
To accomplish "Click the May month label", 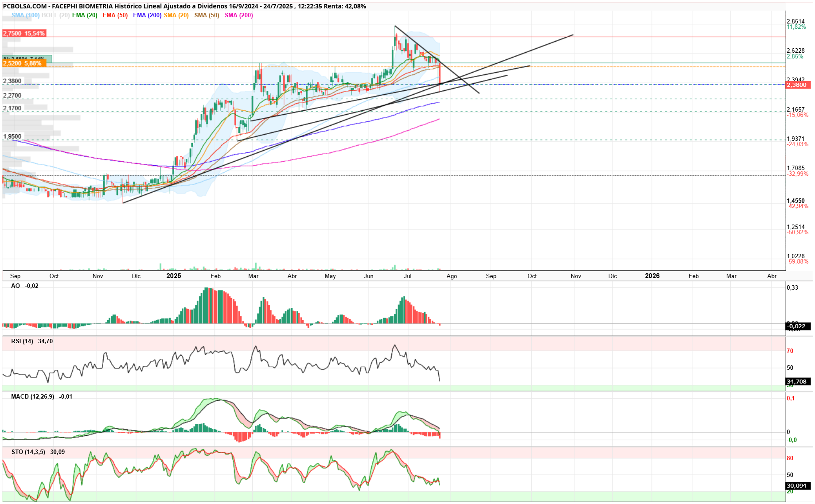I will tap(330, 276).
